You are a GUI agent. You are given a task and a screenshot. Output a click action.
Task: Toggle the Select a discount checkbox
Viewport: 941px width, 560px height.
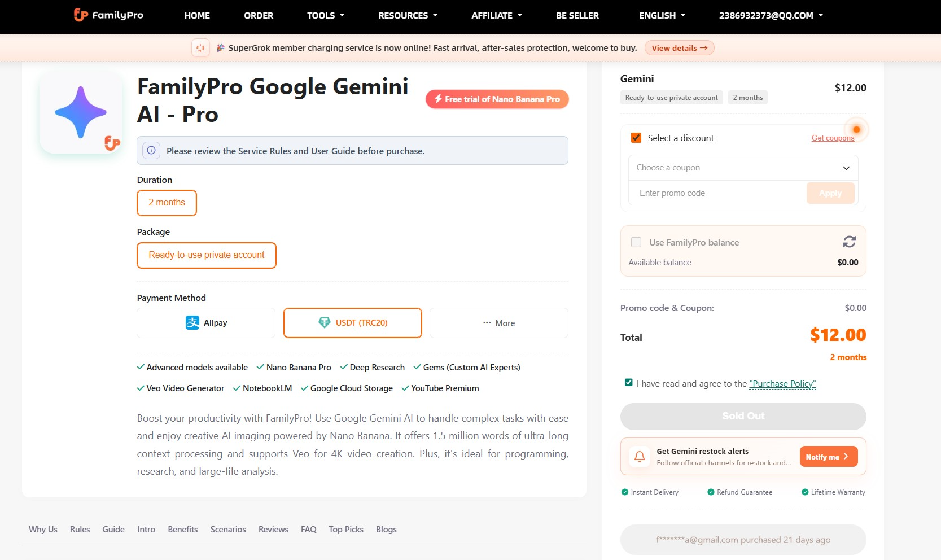tap(636, 138)
